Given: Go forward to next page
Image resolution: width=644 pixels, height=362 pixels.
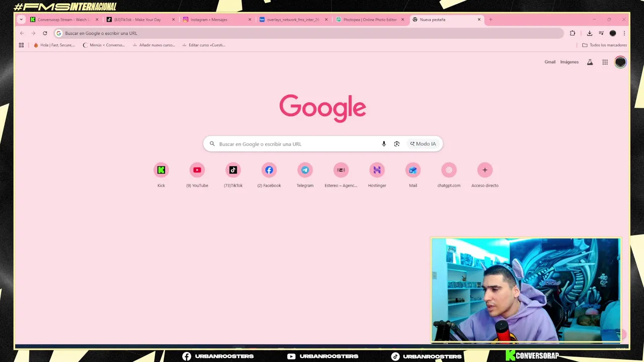Looking at the screenshot, I should click(33, 33).
